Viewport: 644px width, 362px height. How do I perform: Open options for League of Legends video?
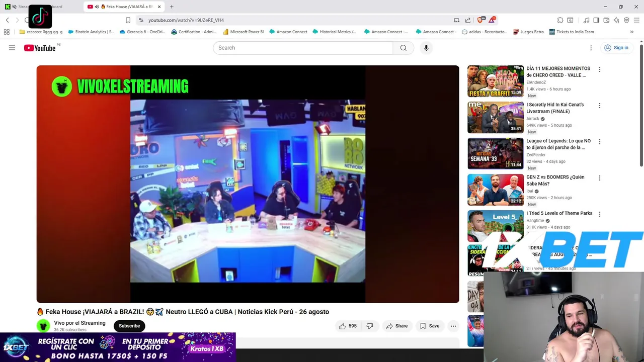(599, 142)
